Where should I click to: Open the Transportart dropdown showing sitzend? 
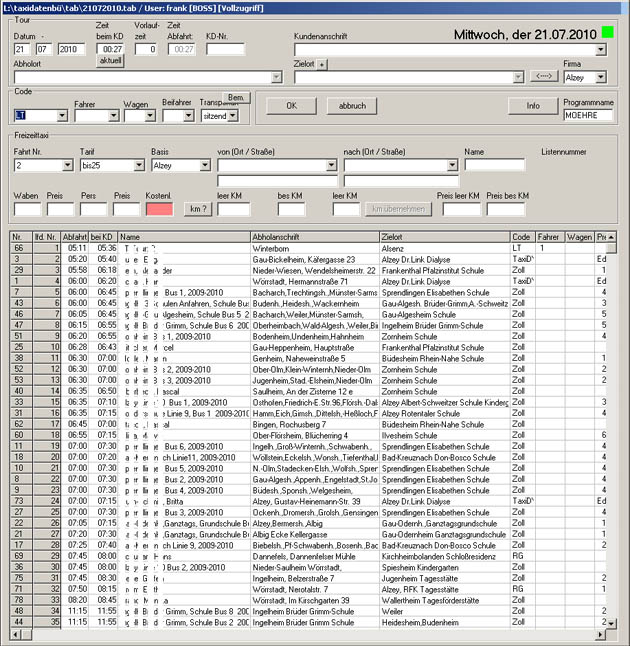(x=234, y=116)
